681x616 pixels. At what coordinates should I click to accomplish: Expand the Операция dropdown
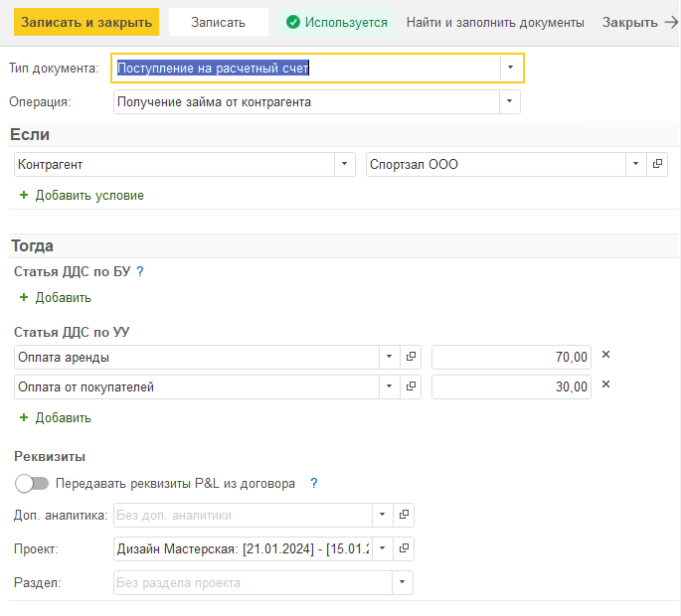(x=509, y=101)
